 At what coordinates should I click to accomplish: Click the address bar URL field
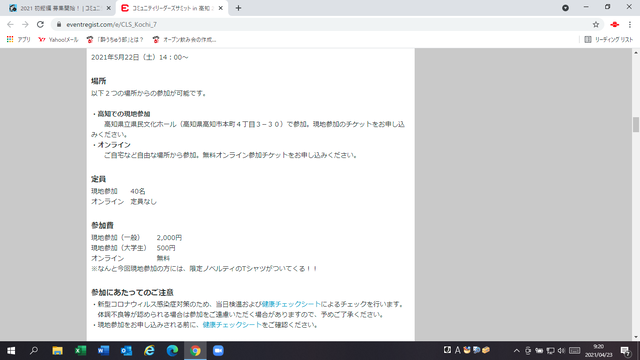pyautogui.click(x=327, y=24)
